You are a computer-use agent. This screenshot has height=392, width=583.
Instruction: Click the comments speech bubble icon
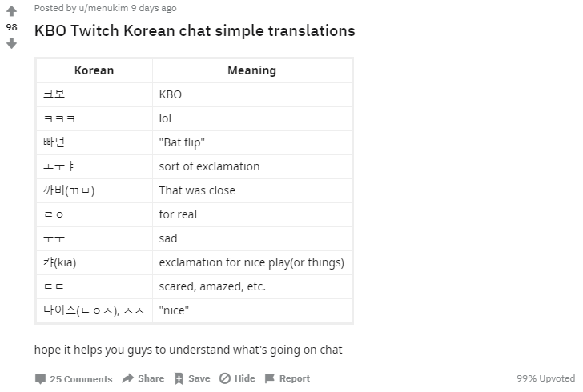[40, 379]
